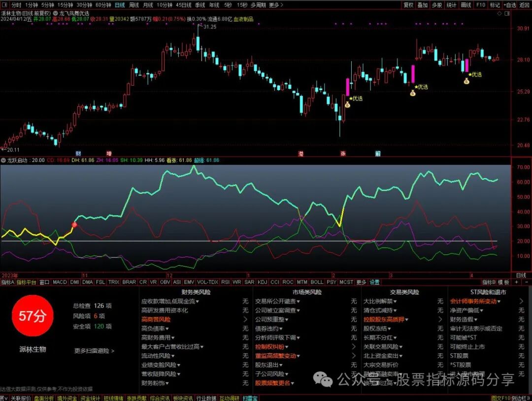Click 设置 indicator settings

point(374,282)
